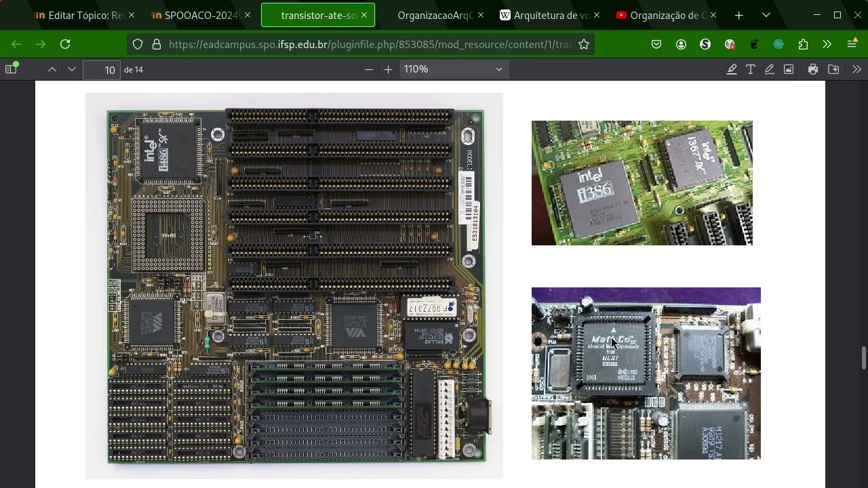
Task: Expand the list all tabs dropdown
Action: 766,15
